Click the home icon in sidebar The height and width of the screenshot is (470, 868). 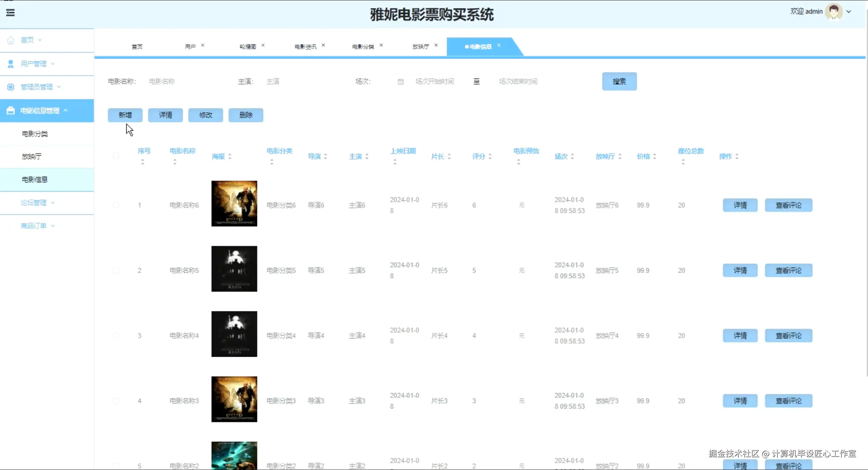click(x=11, y=40)
